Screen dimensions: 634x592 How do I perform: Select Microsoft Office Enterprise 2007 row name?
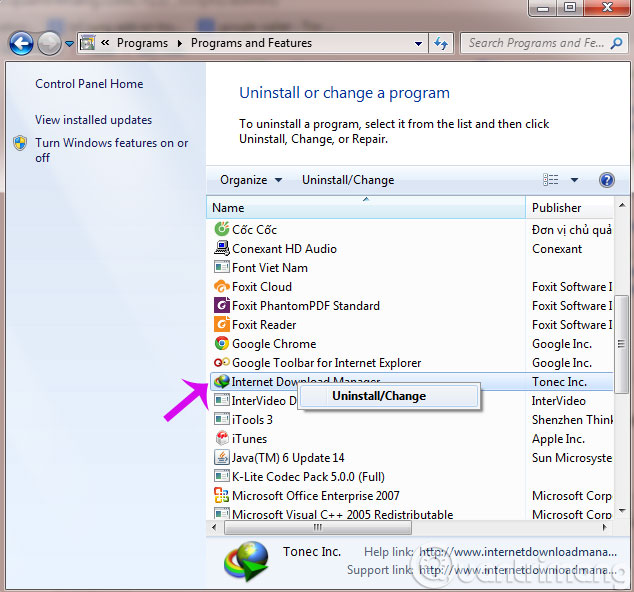[316, 496]
